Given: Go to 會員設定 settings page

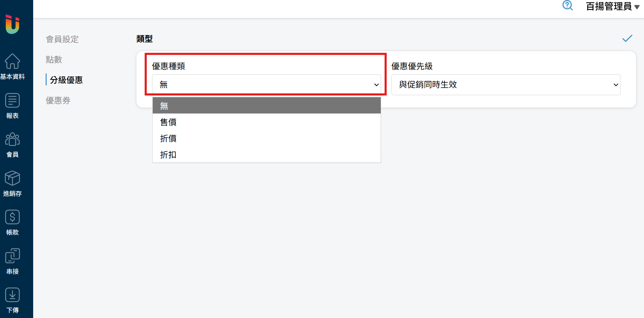Looking at the screenshot, I should (x=62, y=39).
